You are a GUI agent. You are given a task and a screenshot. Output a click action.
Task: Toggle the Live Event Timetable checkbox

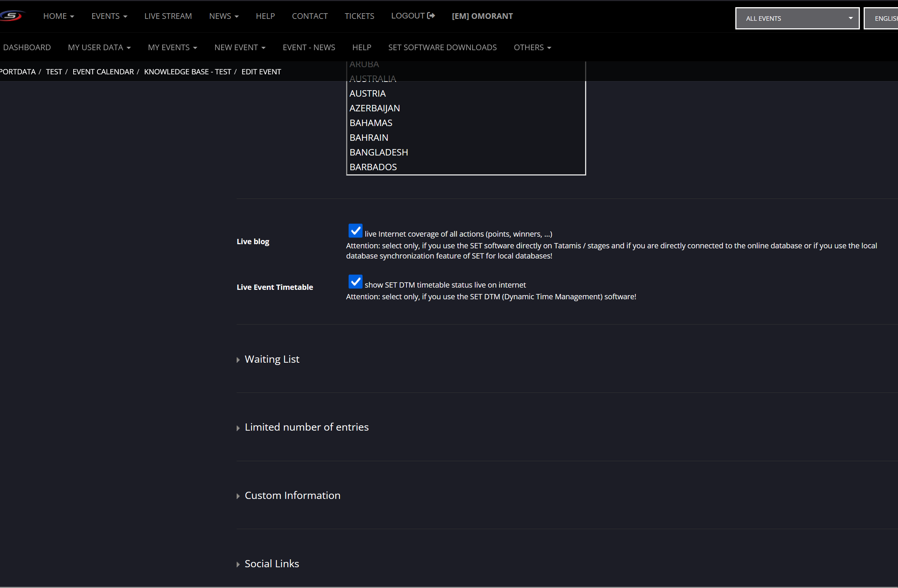coord(355,282)
